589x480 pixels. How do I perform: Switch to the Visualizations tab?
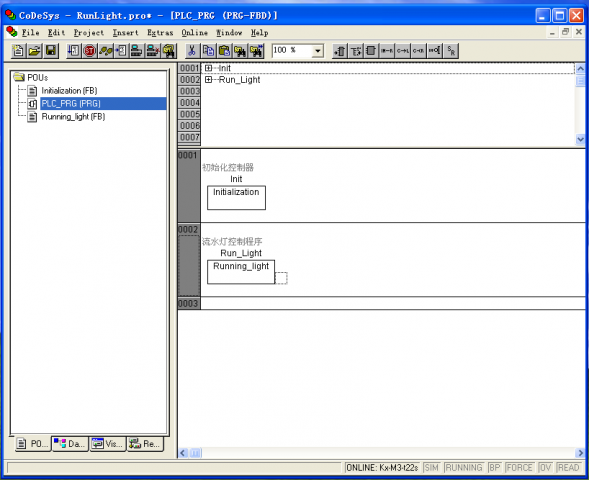click(x=108, y=444)
